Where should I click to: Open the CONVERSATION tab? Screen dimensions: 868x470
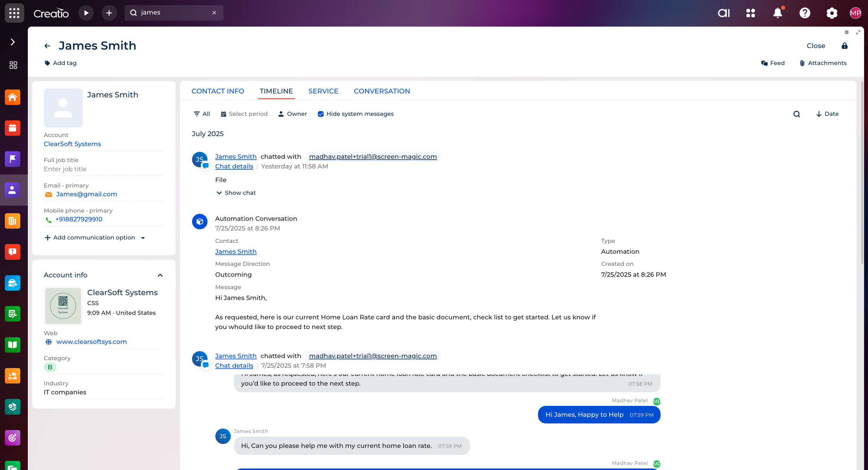[x=382, y=91]
